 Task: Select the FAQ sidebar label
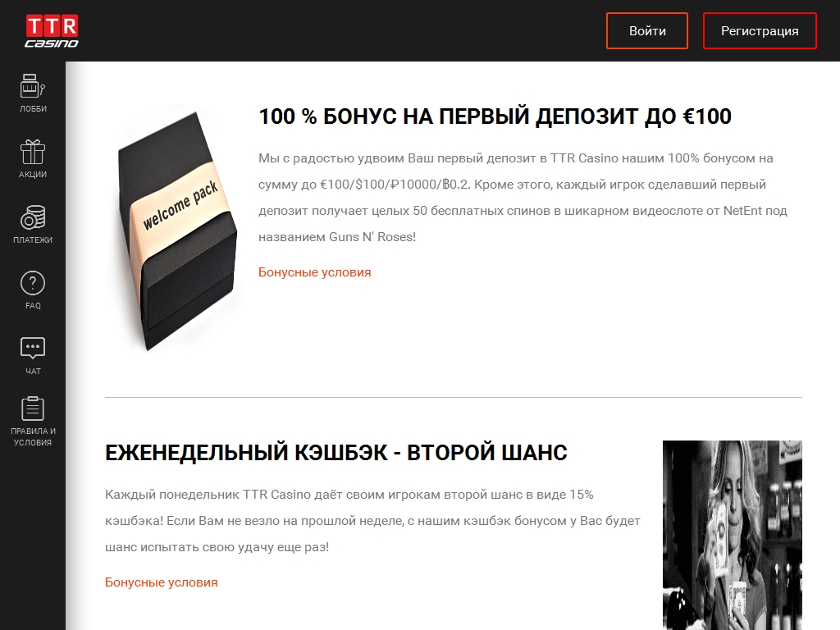click(x=33, y=306)
